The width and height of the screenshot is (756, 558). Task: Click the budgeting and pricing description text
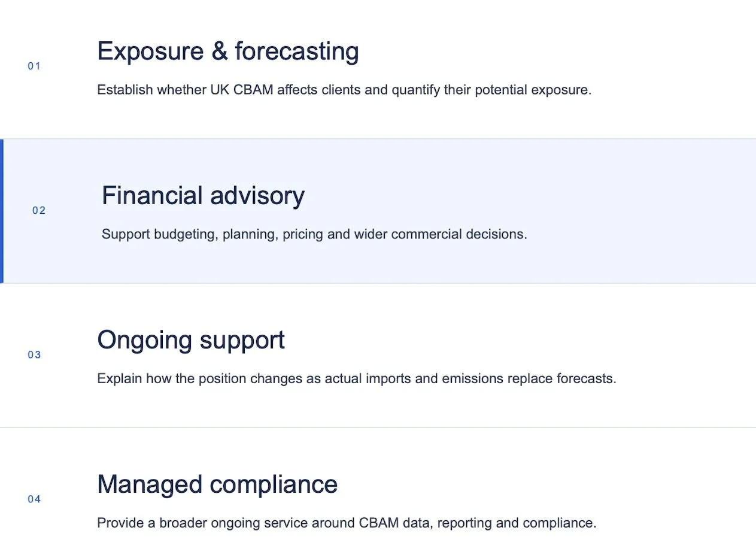pos(314,234)
